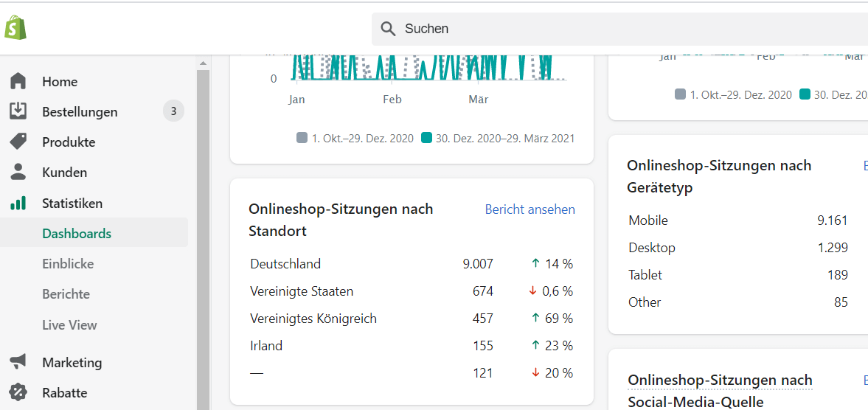868x410 pixels.
Task: Click the gray legend swatch in the right chart card
Action: tap(681, 94)
